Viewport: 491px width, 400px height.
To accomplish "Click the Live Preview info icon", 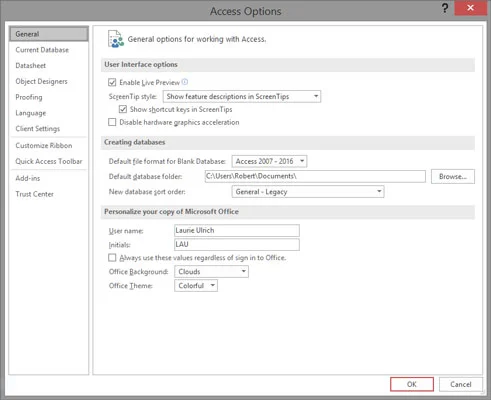I will click(x=185, y=82).
